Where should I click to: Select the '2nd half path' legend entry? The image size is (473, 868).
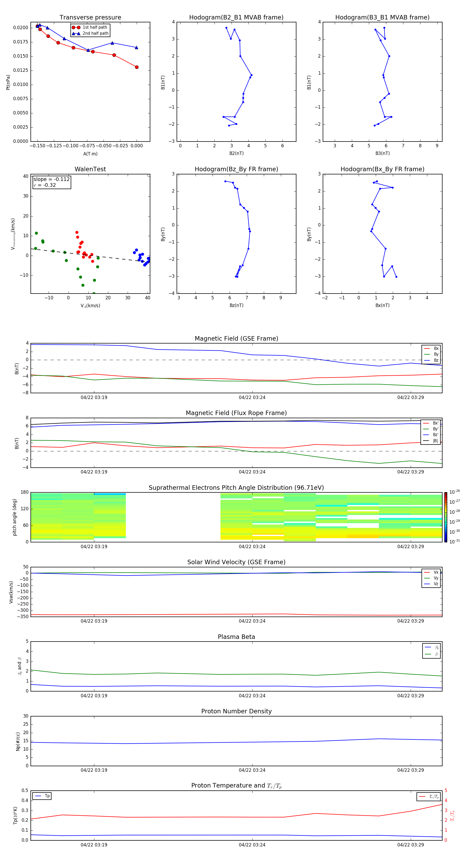point(90,33)
